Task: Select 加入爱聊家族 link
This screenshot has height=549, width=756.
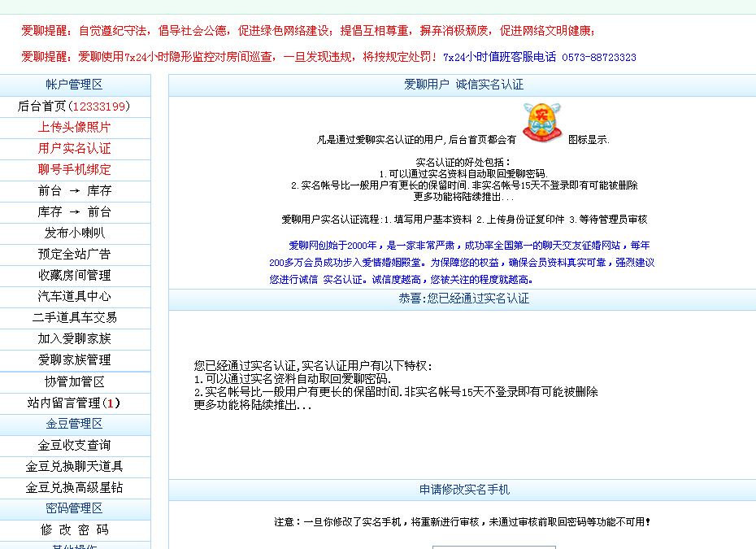Action: (x=74, y=338)
